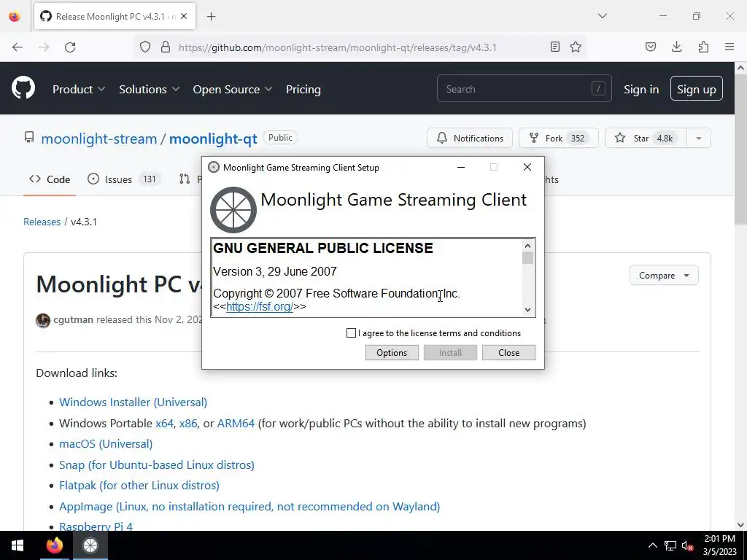Go to the Releases breadcrumb link
Viewport: 747px width, 560px height.
42,222
